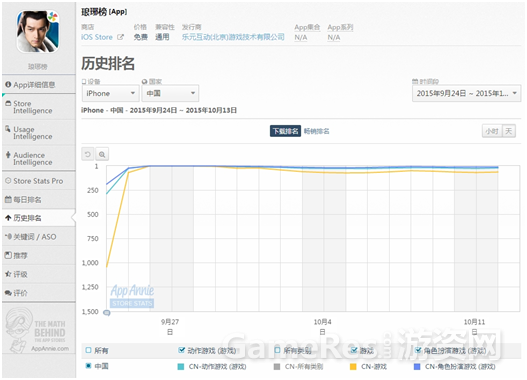Open the publisher 乐元互动 company link
Image resolution: width=527 pixels, height=380 pixels.
(233, 37)
